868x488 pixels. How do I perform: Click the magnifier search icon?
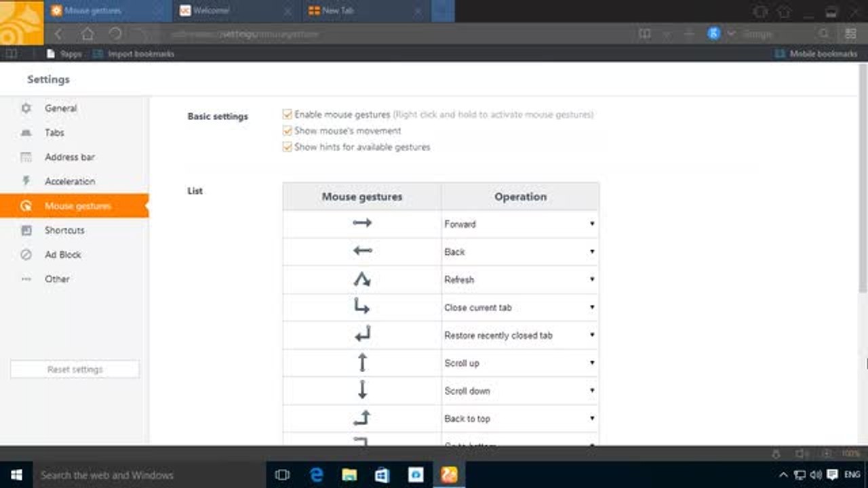tap(823, 34)
